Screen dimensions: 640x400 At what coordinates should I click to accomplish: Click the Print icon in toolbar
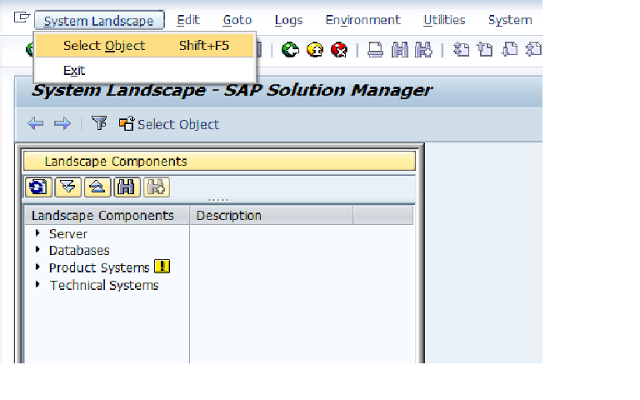point(375,50)
